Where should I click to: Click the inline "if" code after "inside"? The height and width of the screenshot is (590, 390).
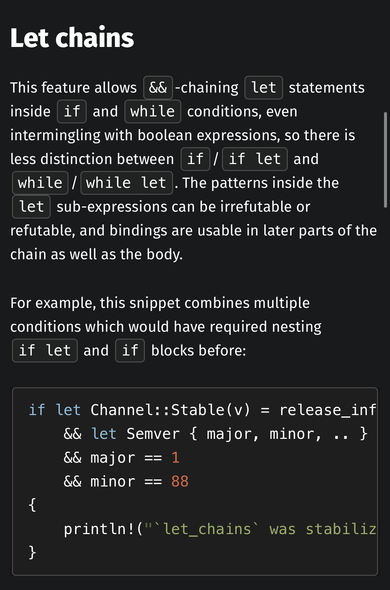tap(72, 111)
